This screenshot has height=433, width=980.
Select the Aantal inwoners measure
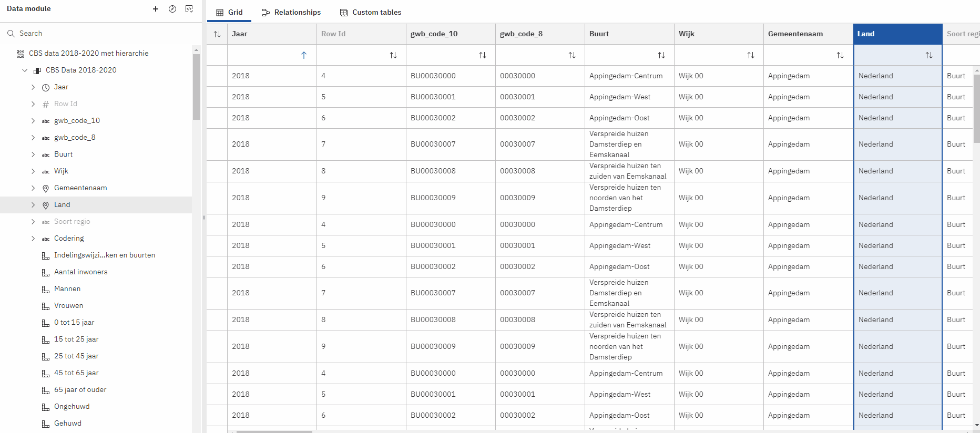80,272
